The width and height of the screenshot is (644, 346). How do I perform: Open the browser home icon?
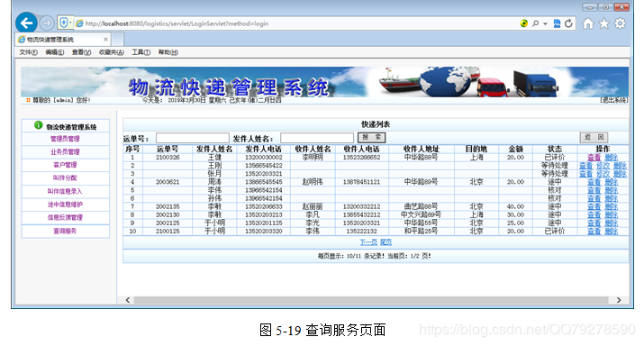point(588,23)
